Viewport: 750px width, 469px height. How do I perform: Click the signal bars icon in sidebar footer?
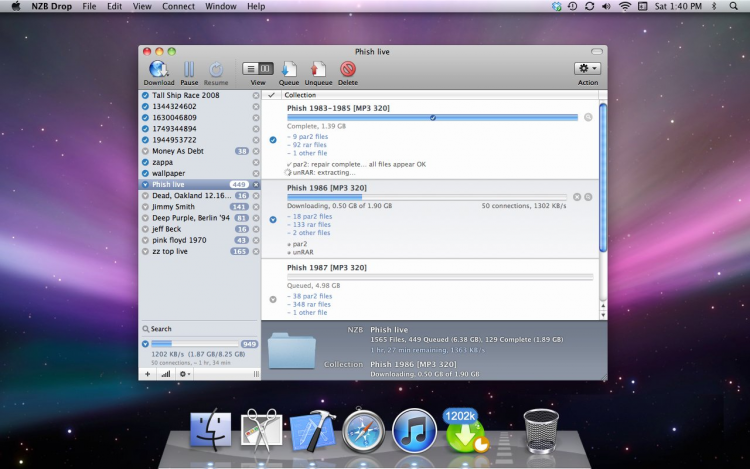point(165,373)
